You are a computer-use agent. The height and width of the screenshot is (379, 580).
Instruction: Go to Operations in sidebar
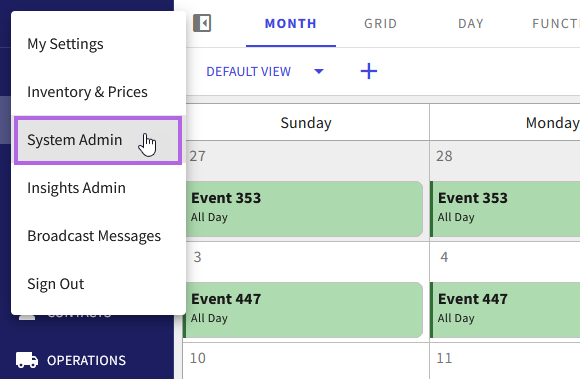[x=86, y=361]
